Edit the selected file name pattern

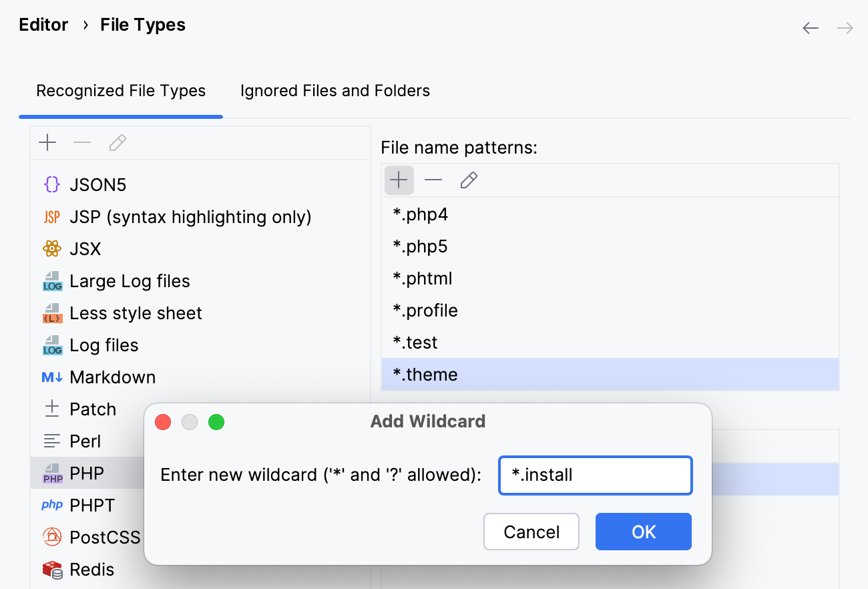pos(468,180)
